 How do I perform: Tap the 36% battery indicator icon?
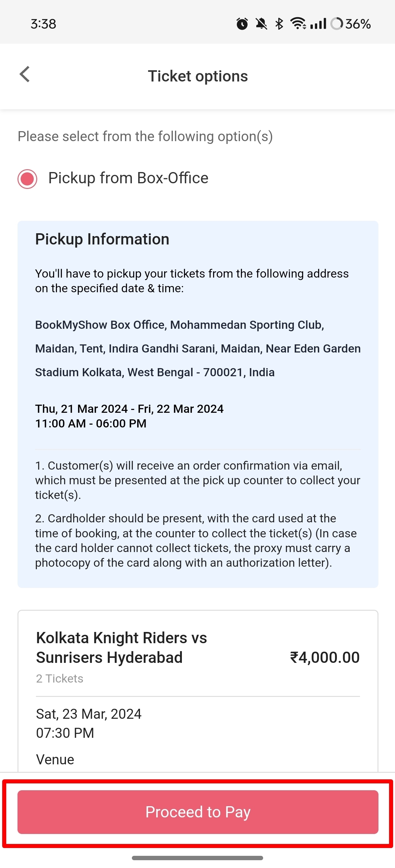tap(351, 24)
